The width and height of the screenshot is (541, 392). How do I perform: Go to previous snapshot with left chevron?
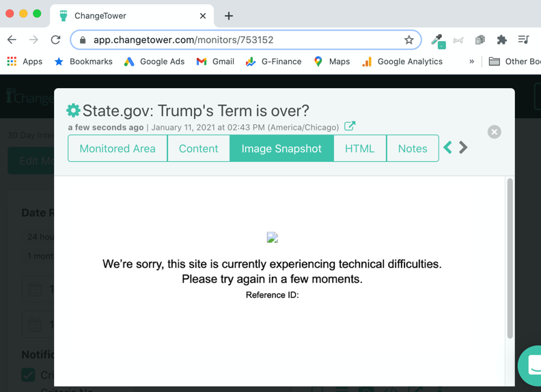pyautogui.click(x=448, y=148)
